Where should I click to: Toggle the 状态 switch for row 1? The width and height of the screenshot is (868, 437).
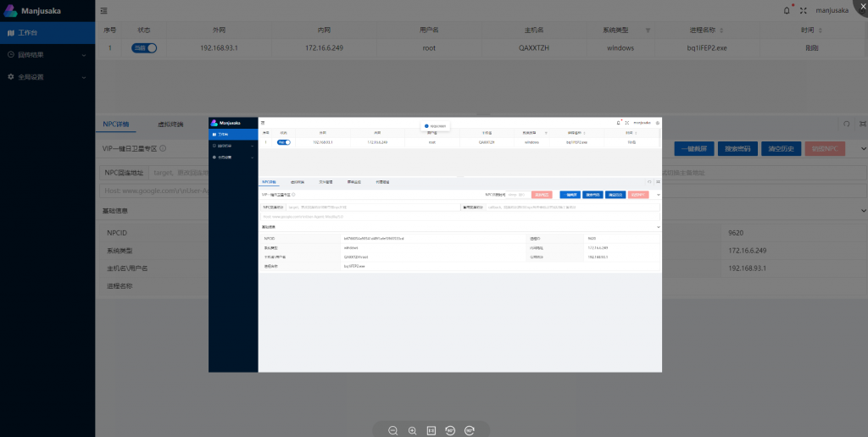pyautogui.click(x=145, y=48)
